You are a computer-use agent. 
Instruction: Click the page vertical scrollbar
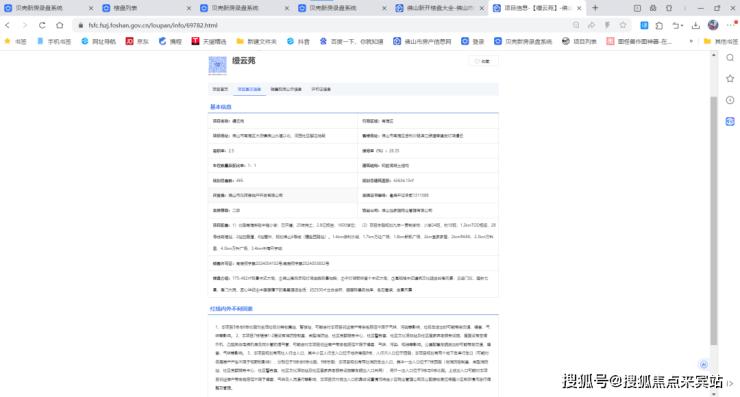(714, 221)
